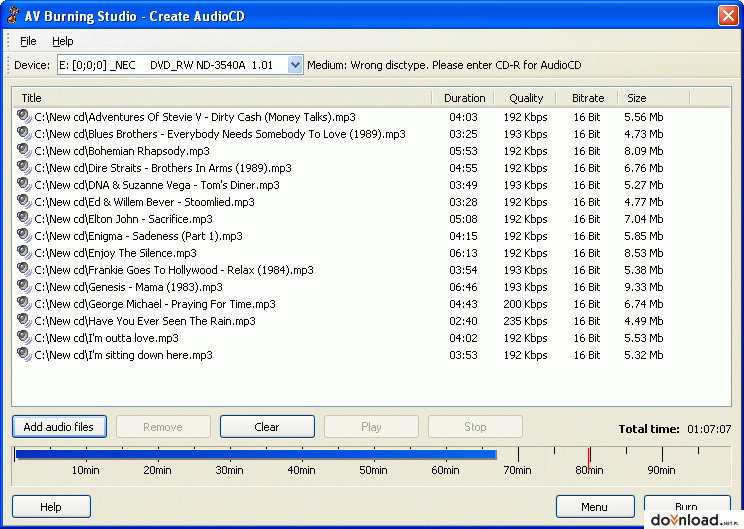The height and width of the screenshot is (529, 744).
Task: Click the AV Burning Studio title bar icon
Action: pyautogui.click(x=13, y=16)
